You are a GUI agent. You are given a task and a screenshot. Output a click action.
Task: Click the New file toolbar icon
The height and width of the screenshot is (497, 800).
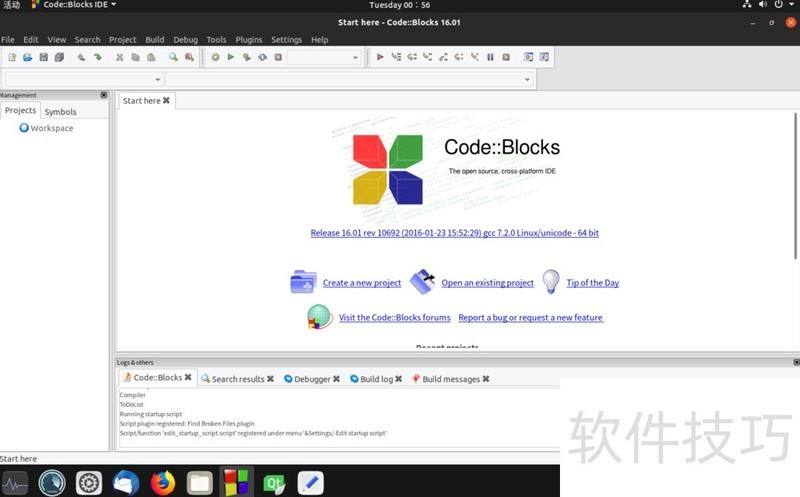pyautogui.click(x=12, y=57)
